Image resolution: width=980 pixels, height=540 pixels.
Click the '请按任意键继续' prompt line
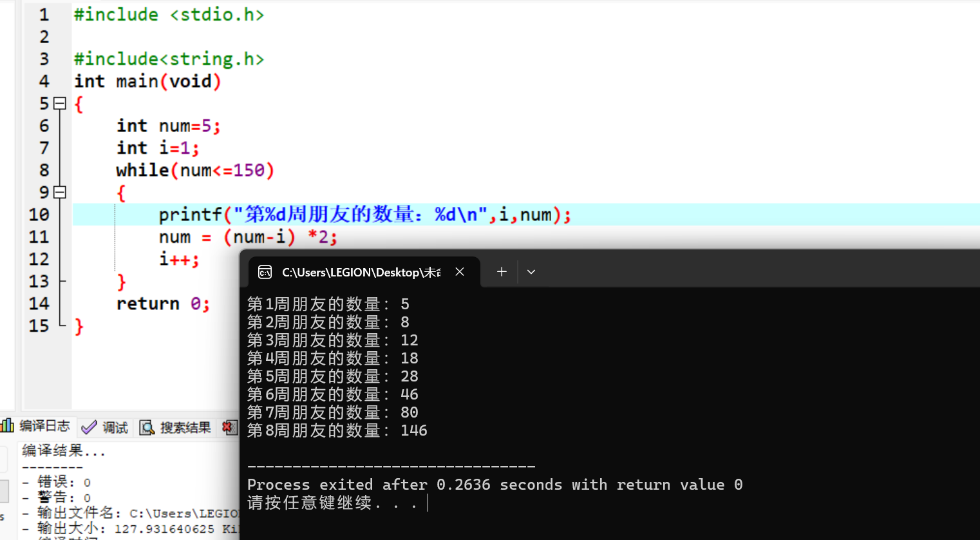[332, 503]
